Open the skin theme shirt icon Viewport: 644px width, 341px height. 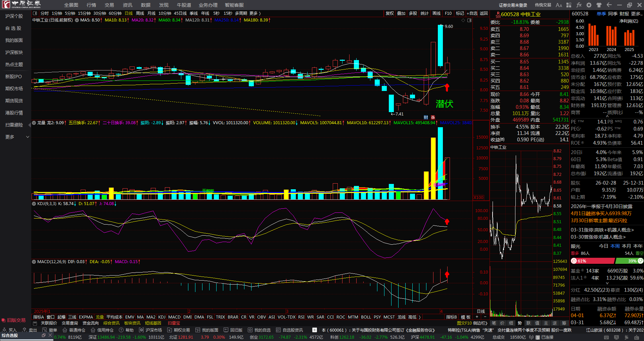[x=599, y=5]
